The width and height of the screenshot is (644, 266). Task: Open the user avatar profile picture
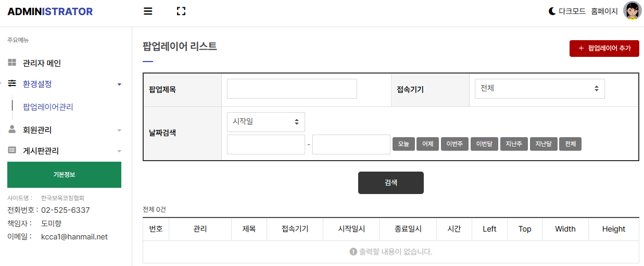tap(633, 11)
